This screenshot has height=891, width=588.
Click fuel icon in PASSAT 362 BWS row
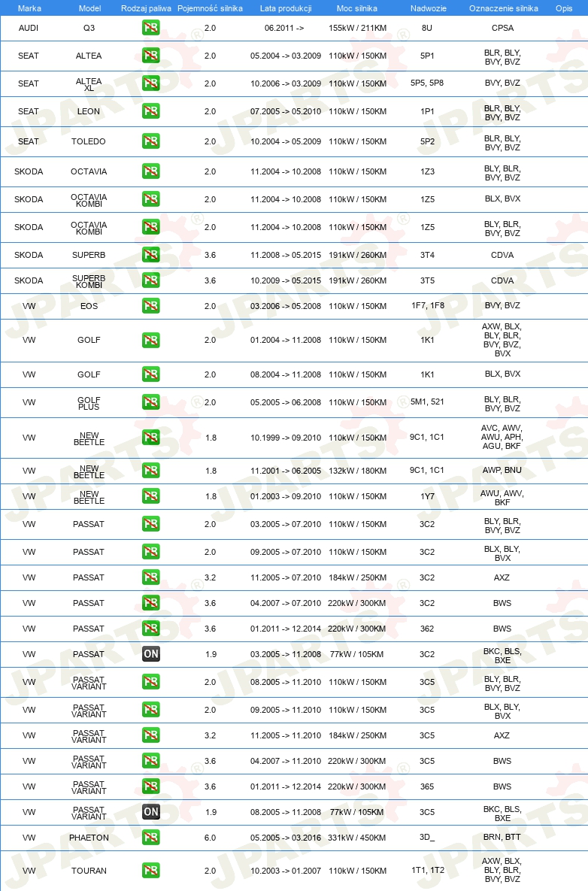[150, 629]
